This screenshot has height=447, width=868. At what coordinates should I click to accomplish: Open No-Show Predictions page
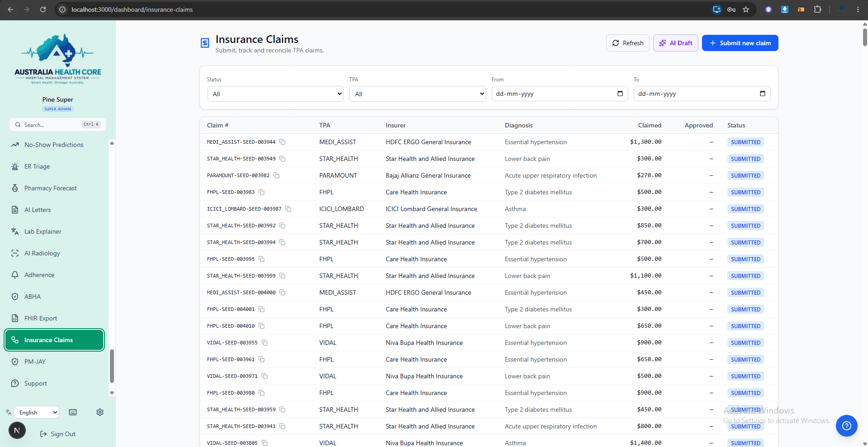point(54,145)
